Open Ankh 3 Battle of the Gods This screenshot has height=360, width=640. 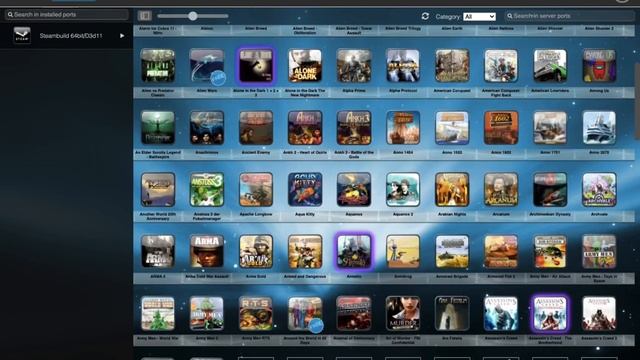tap(354, 128)
